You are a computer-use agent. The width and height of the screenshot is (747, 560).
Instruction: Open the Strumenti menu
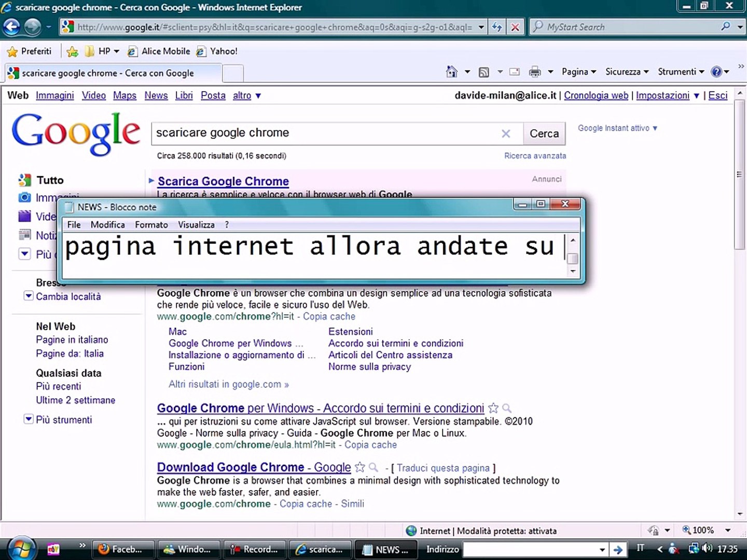click(x=681, y=72)
